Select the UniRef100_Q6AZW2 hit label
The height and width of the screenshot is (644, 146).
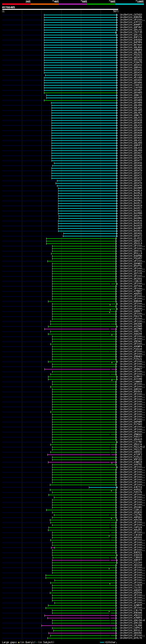[131, 633]
